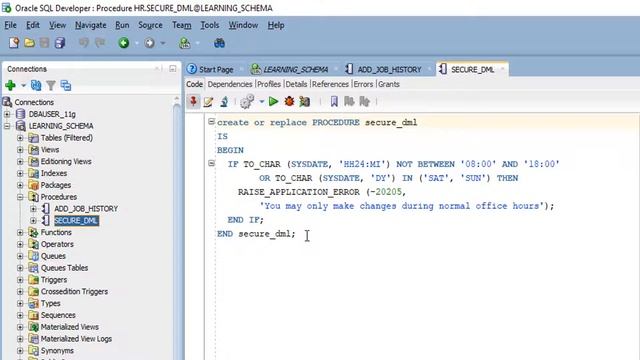Image resolution: width=640 pixels, height=360 pixels.
Task: Click the Save All icon in main toolbar
Action: [x=60, y=42]
